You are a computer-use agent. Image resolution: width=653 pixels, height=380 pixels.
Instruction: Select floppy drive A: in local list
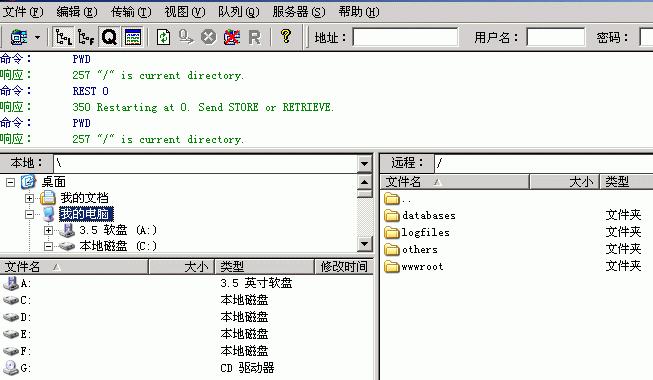point(17,283)
